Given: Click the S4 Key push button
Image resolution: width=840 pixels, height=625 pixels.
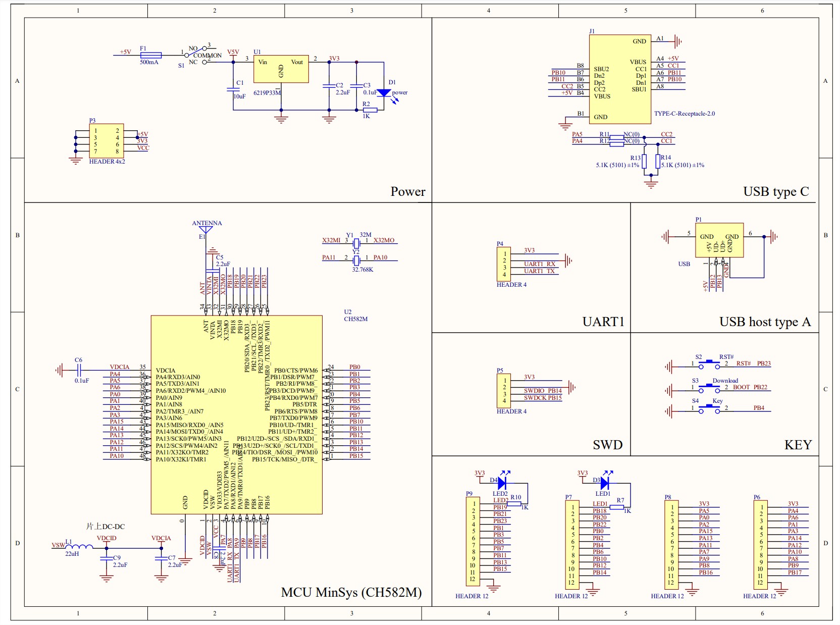Looking at the screenshot, I should [x=709, y=408].
